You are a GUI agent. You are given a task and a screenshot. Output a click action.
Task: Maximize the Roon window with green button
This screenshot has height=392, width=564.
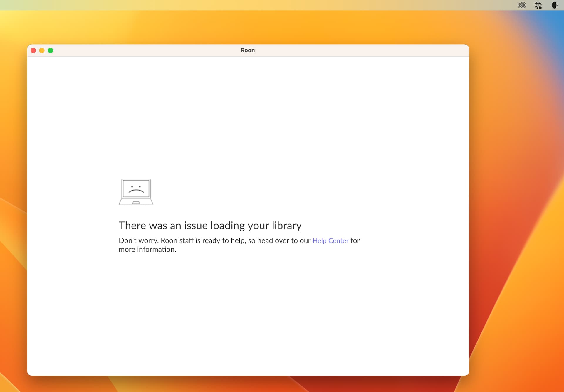click(51, 51)
